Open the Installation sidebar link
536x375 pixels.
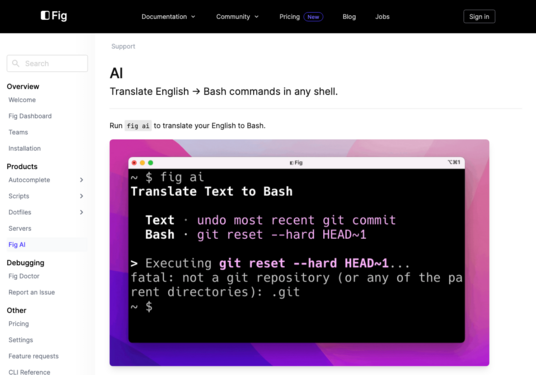[25, 148]
